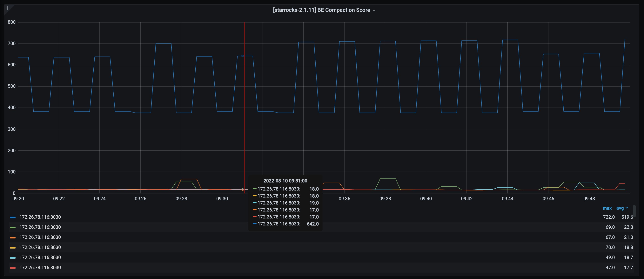
Task: Sort legend by avg column
Action: 622,208
